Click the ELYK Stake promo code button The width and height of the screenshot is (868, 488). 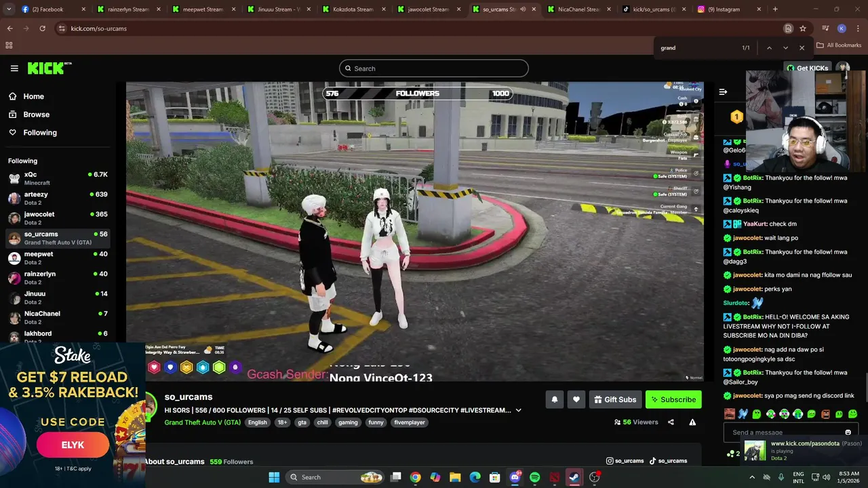(x=73, y=445)
